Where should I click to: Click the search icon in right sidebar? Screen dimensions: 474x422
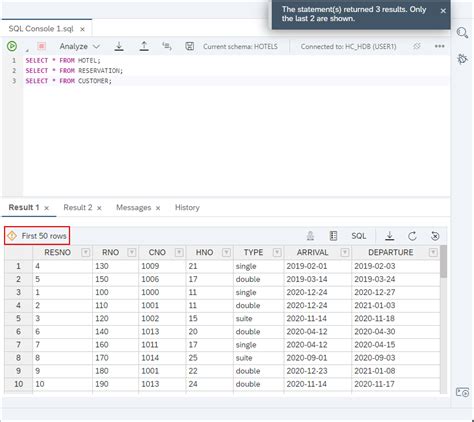462,33
